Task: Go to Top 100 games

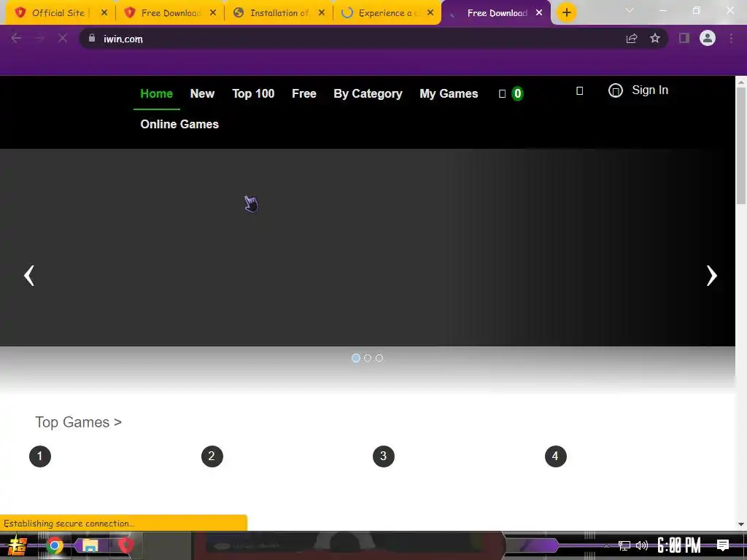Action: 253,94
